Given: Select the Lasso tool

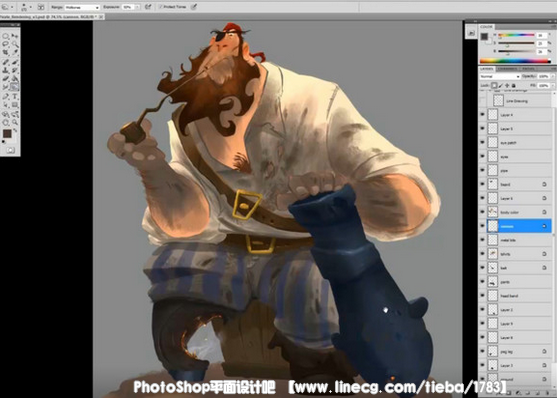Looking at the screenshot, I should [x=6, y=44].
